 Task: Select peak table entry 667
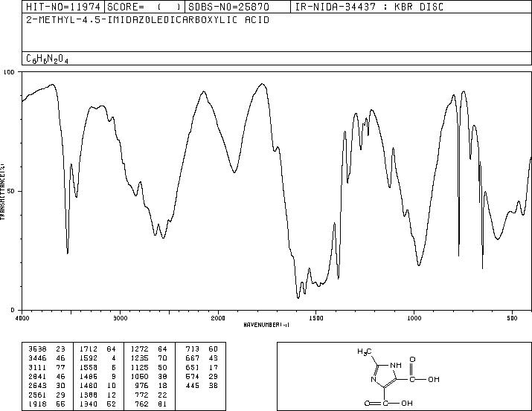tap(193, 358)
